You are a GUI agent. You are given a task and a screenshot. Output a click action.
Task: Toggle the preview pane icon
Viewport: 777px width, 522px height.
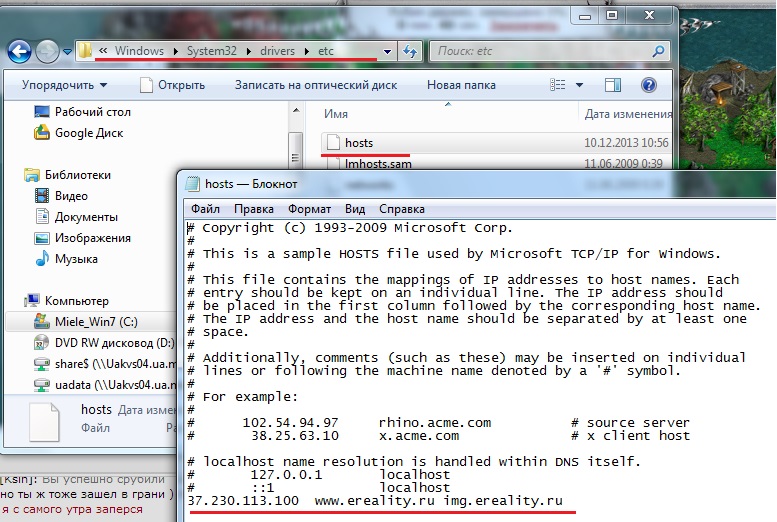coord(613,85)
